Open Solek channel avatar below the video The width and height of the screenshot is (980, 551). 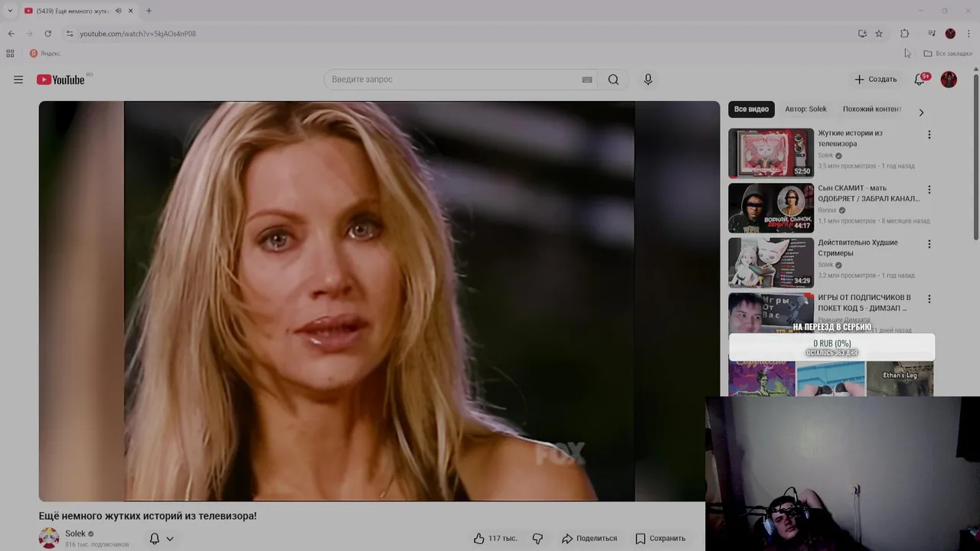pyautogui.click(x=49, y=538)
